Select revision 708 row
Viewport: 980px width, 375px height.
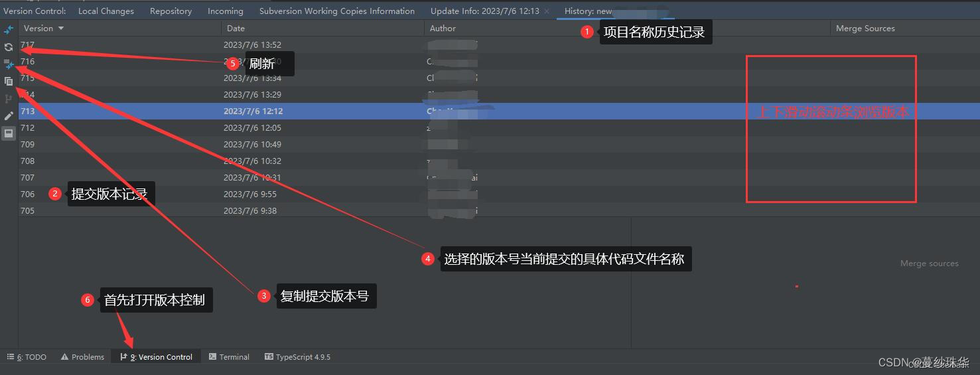click(499, 161)
